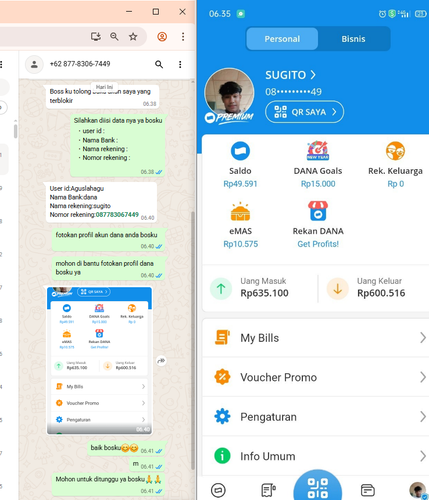Tap Voucher Promo percent icon

222,377
